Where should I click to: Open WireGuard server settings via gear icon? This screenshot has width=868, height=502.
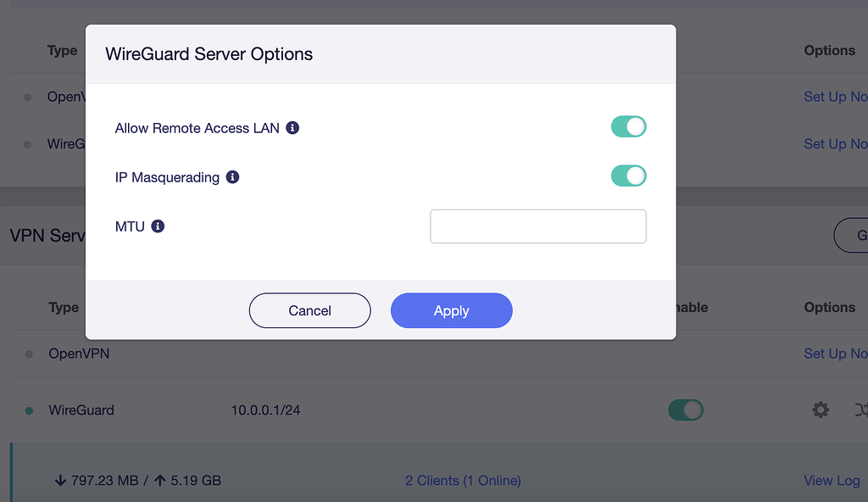click(820, 410)
